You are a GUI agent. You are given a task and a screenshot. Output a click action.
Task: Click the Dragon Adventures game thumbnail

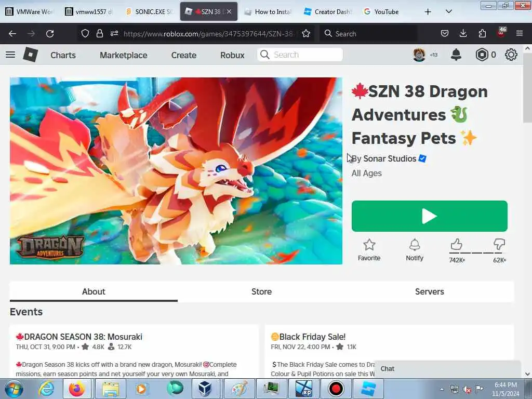[x=176, y=170]
